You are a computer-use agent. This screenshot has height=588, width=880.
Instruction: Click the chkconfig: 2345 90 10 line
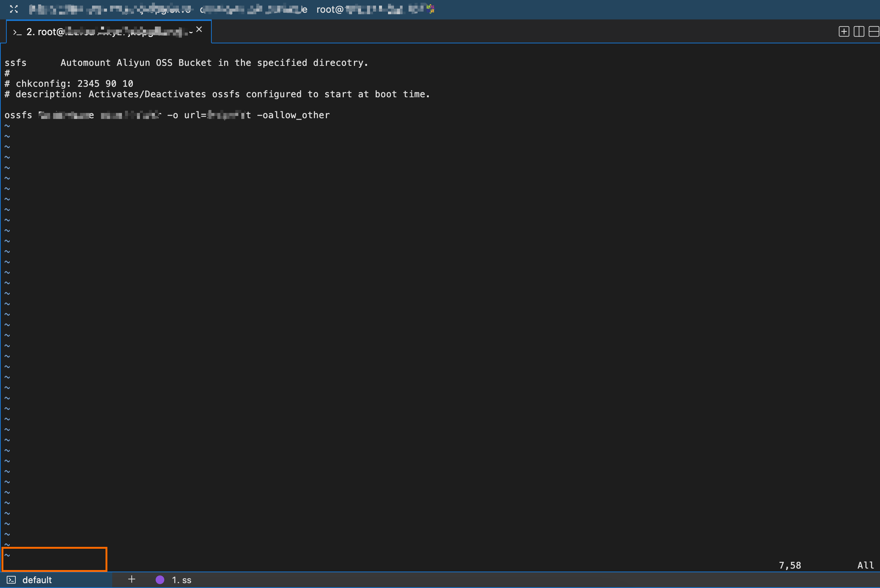[69, 83]
